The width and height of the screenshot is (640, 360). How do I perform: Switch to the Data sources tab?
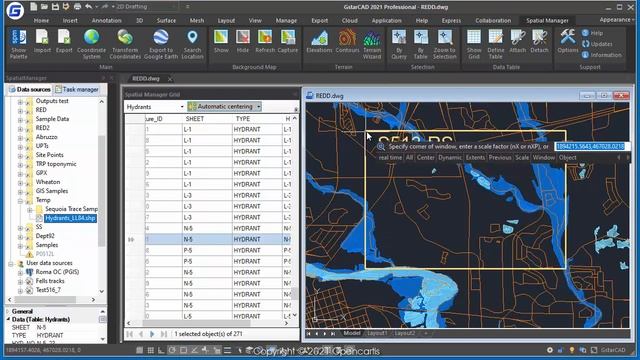coord(30,89)
